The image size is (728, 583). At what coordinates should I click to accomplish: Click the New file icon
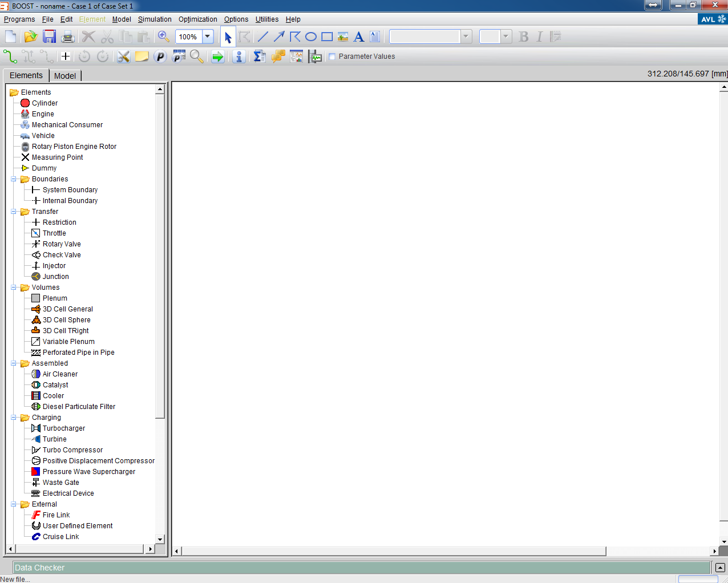(x=10, y=37)
